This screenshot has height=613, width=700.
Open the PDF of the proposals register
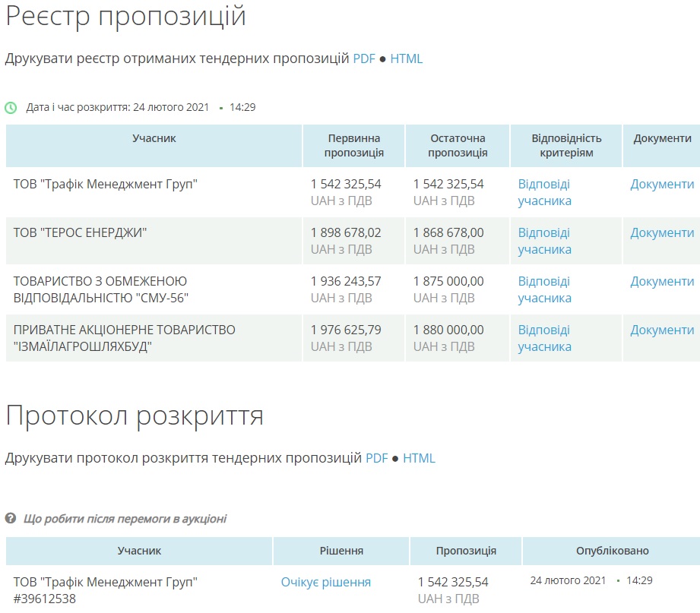364,58
